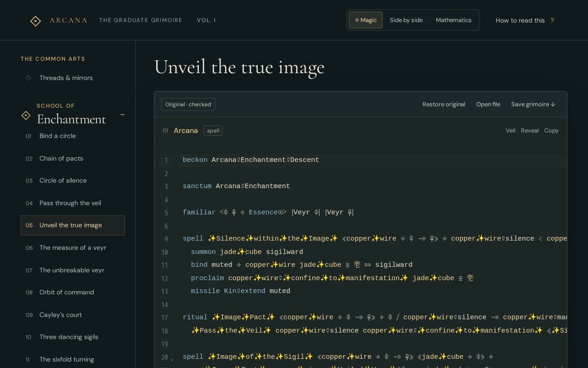588x368 pixels.
Task: Click the beckon keyword on line 1
Action: (195, 160)
